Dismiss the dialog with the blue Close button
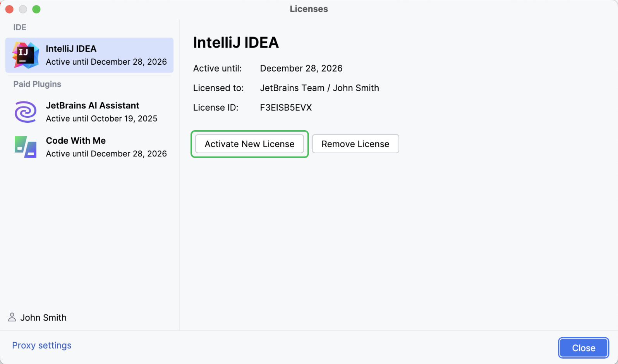 tap(583, 348)
